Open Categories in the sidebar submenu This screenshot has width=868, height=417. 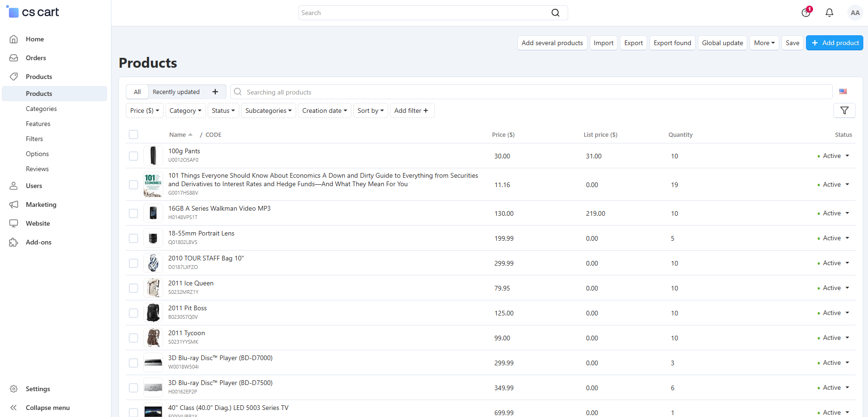tap(41, 109)
